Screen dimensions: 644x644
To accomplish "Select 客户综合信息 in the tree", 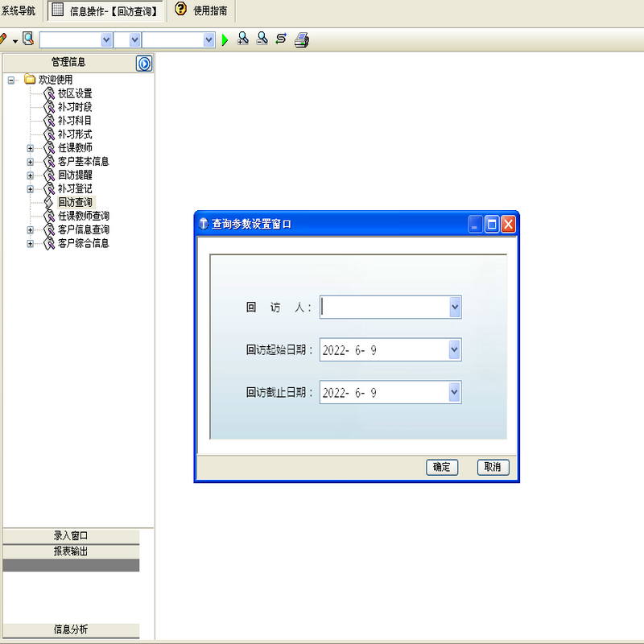I will (84, 243).
